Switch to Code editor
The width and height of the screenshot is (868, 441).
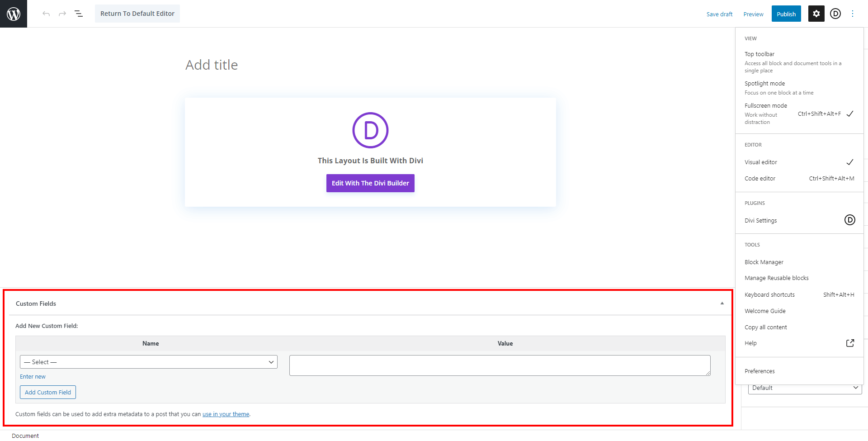799,178
